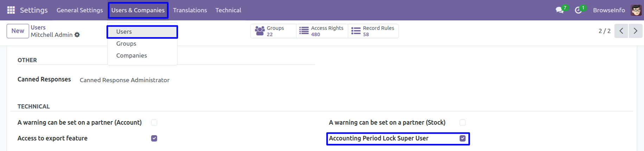
Task: Click the New button
Action: 18,31
